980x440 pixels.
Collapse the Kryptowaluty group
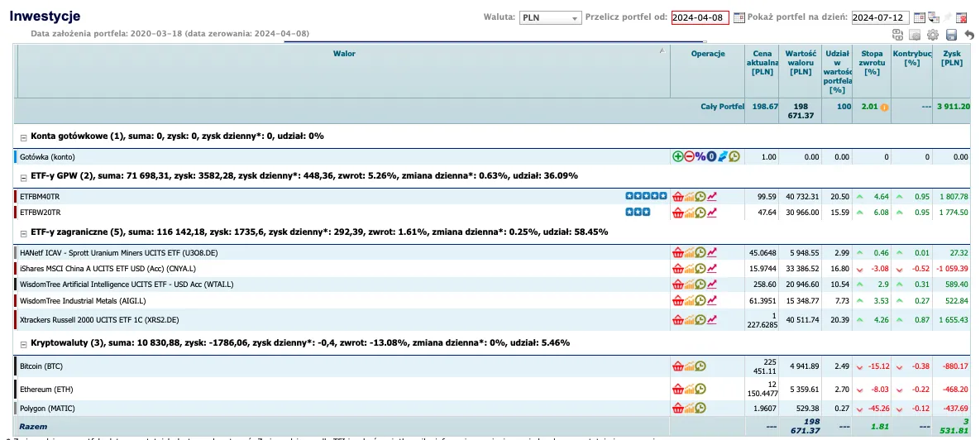pyautogui.click(x=24, y=343)
